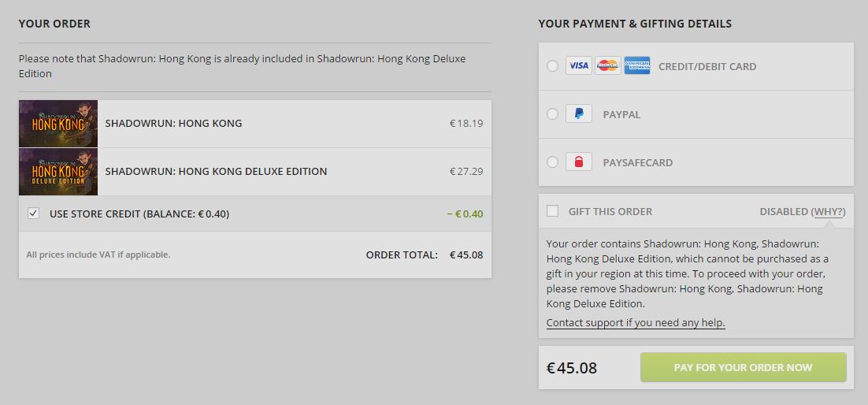Click the Shadowrun: Hong Kong title
The height and width of the screenshot is (405, 868).
[173, 124]
